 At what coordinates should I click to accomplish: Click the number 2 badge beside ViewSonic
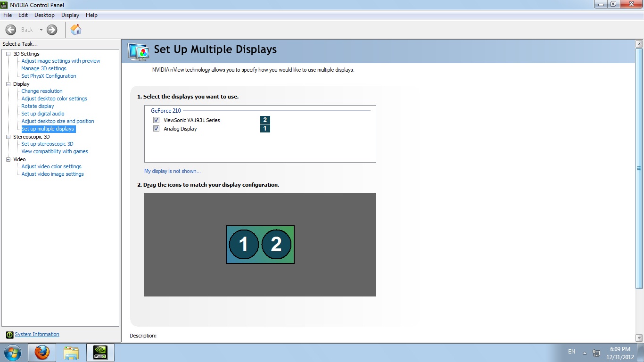pyautogui.click(x=265, y=120)
